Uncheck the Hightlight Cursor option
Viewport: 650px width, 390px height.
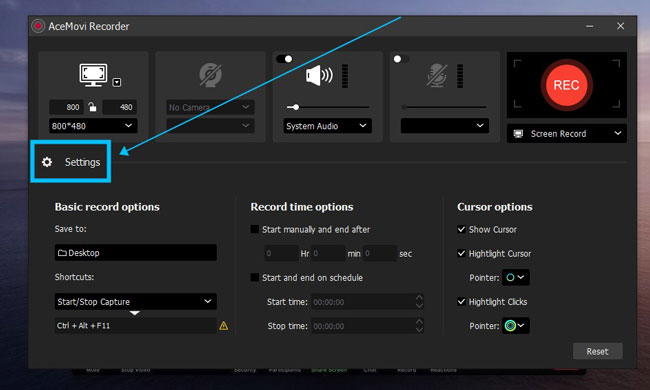(x=461, y=253)
